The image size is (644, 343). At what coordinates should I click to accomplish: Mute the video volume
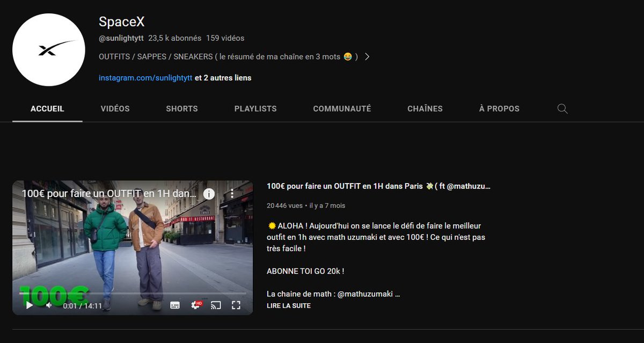49,305
